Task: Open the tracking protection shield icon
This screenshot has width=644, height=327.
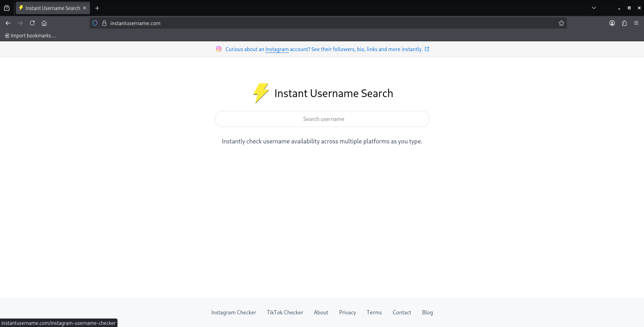Action: [x=95, y=23]
